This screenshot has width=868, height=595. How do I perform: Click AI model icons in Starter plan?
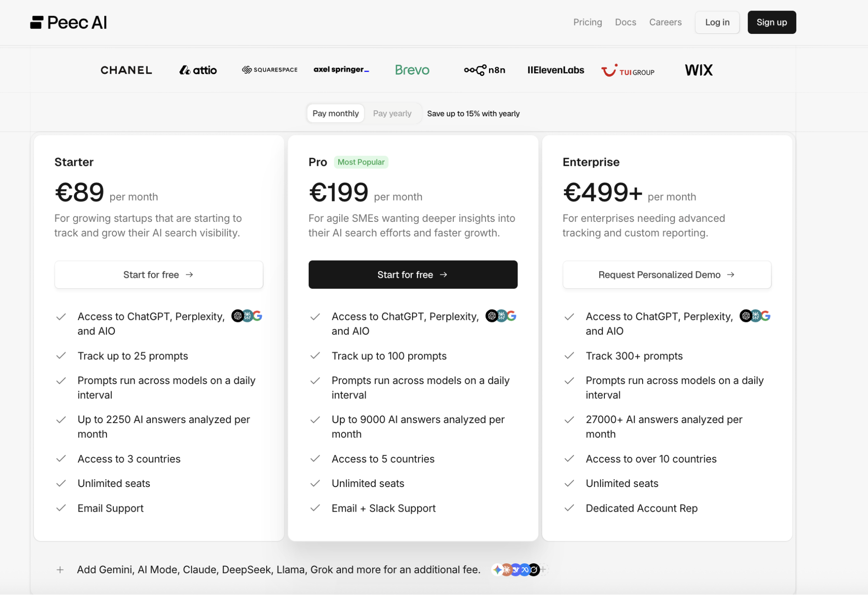click(x=247, y=316)
